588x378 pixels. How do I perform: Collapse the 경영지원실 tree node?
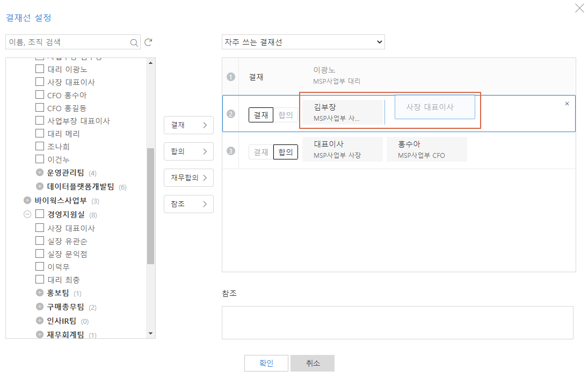click(27, 214)
